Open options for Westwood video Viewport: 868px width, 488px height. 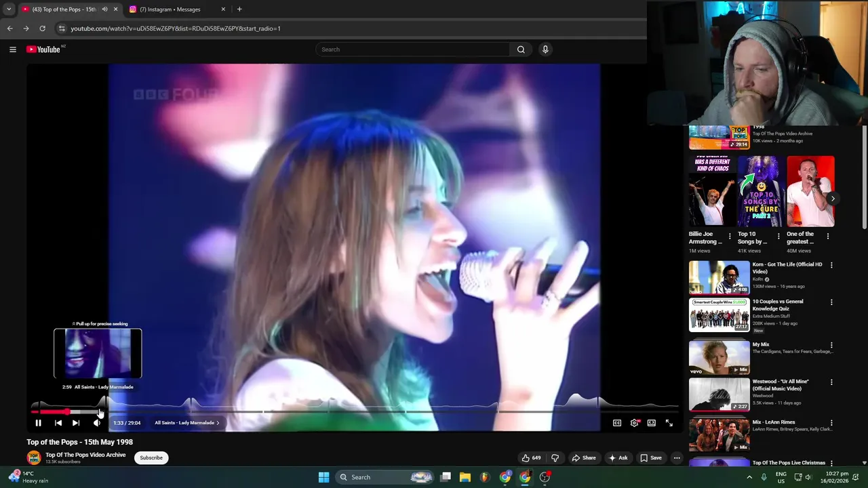[831, 382]
